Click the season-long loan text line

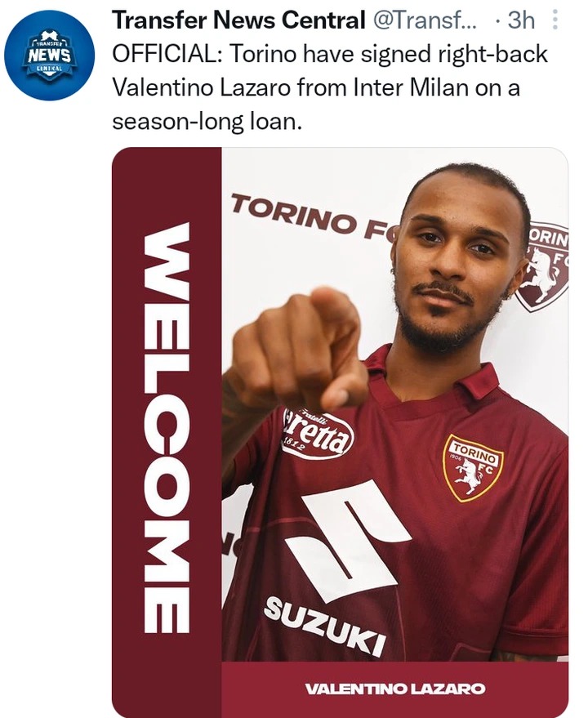207,122
